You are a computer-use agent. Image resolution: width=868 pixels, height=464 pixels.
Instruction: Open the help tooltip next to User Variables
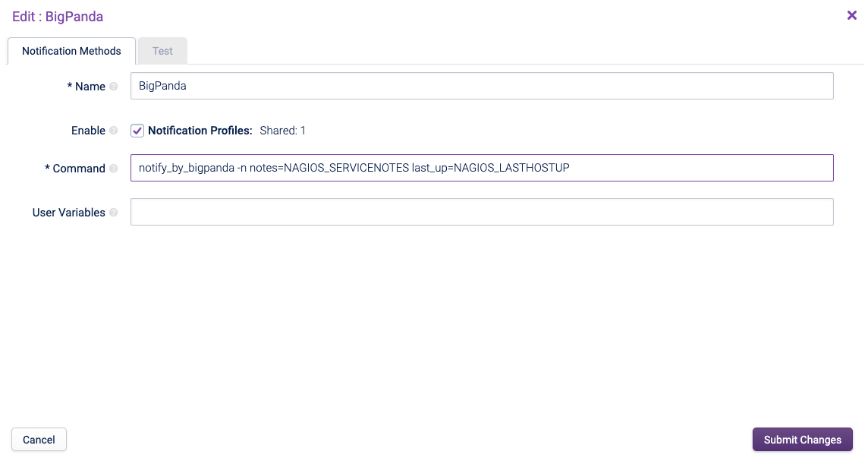pos(115,212)
